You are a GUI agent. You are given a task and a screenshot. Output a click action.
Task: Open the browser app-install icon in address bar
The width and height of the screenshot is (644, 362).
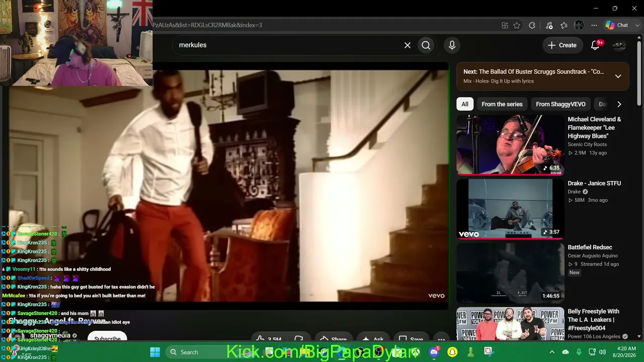coord(505,25)
